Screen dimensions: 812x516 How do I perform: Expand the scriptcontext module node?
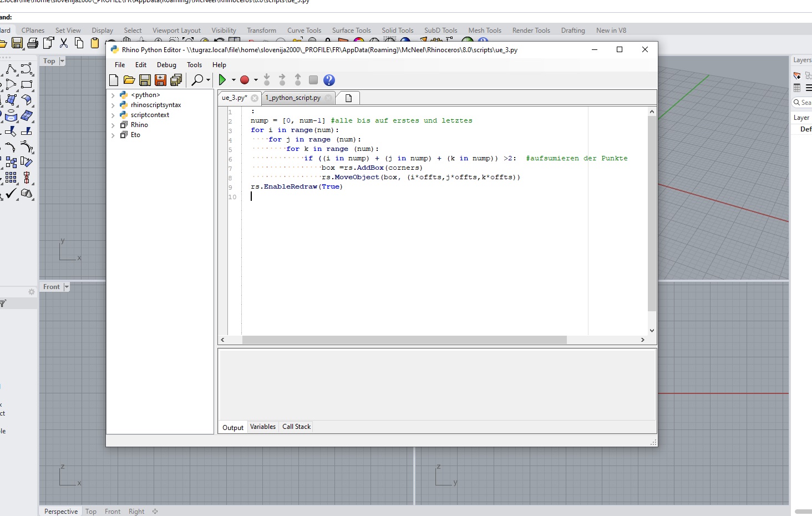[114, 115]
